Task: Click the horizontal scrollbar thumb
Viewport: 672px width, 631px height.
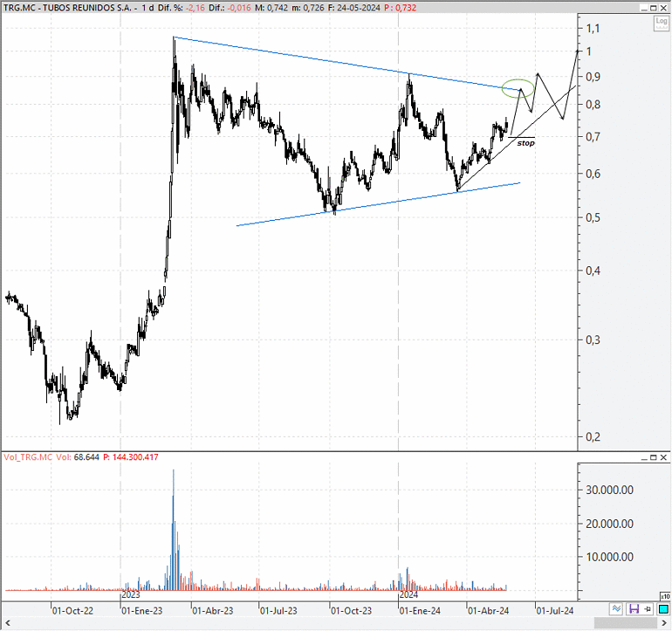Action: [626, 623]
